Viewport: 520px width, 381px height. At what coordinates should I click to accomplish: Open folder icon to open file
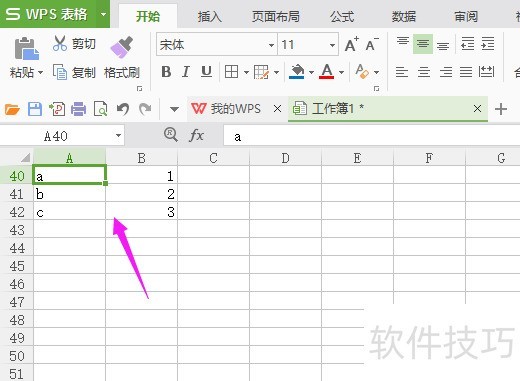12,109
